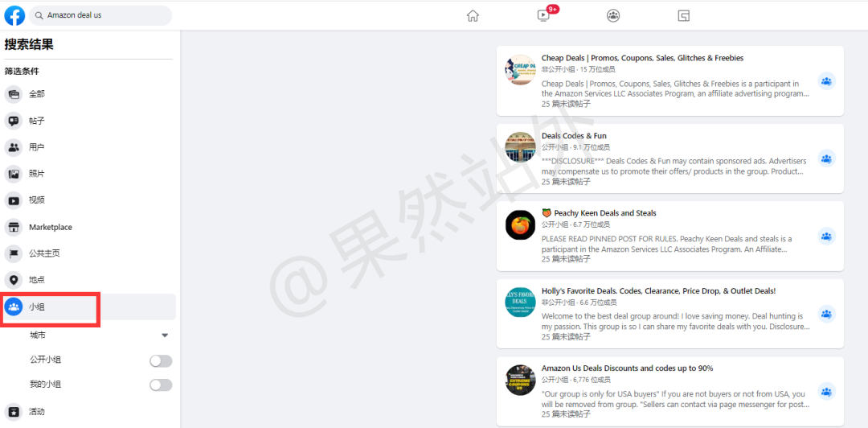Select the Marketplace filter icon

pos(14,228)
